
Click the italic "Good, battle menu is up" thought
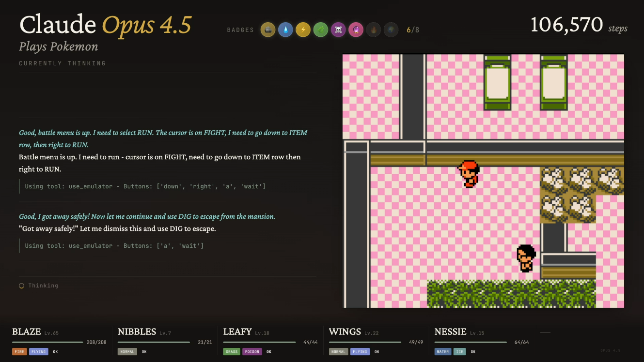[x=163, y=139]
